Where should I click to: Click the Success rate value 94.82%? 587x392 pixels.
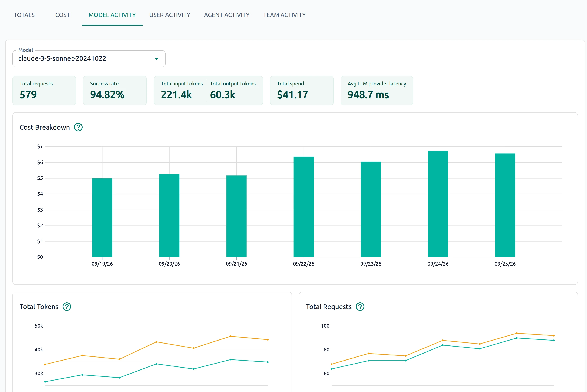[x=107, y=95]
